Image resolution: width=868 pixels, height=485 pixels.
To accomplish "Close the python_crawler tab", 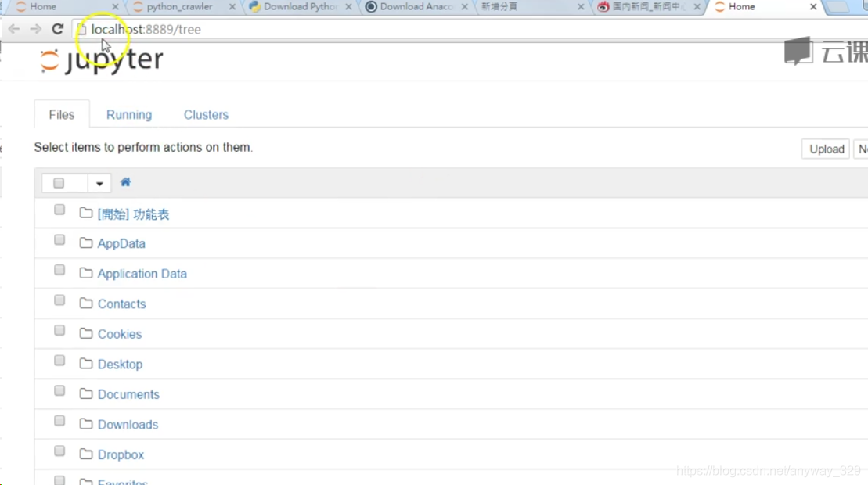I will click(232, 6).
